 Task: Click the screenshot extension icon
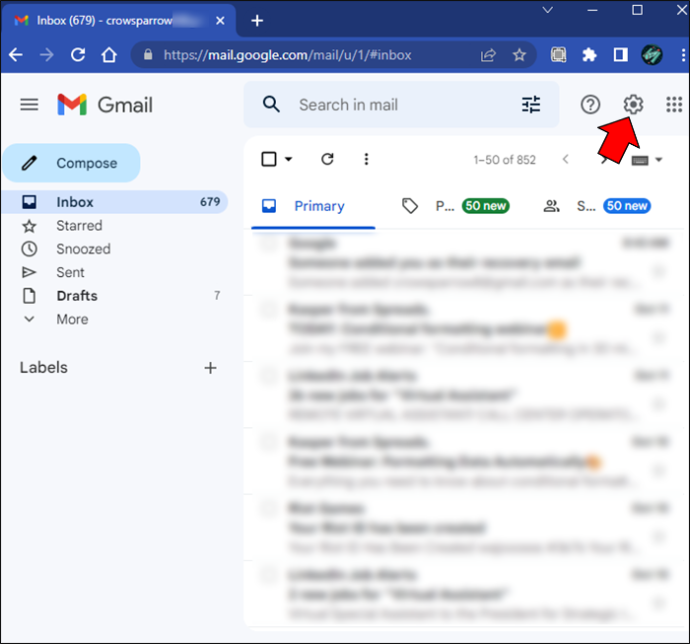click(x=558, y=55)
